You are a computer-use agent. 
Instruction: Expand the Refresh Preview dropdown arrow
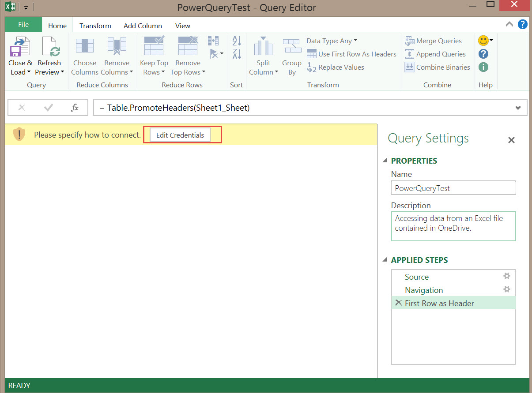(x=62, y=72)
